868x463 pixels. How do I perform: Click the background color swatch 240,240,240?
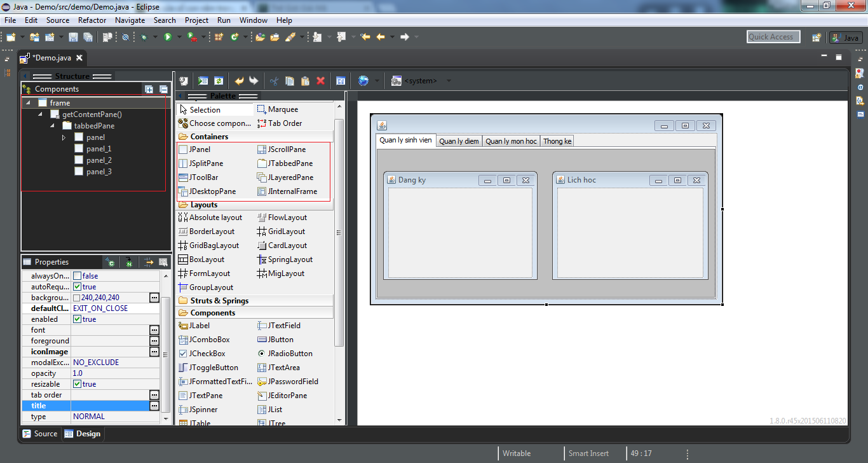(77, 298)
